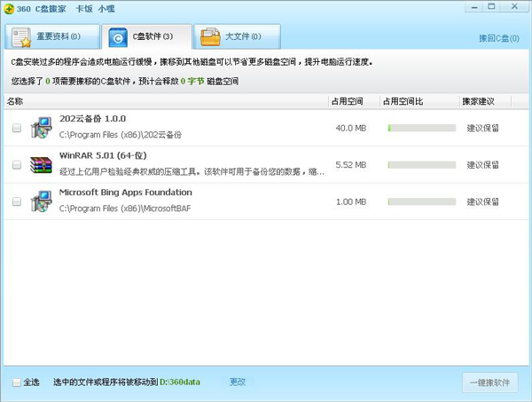This screenshot has height=402, width=532.
Task: Sort by the 搬家建议 column header
Action: point(485,101)
